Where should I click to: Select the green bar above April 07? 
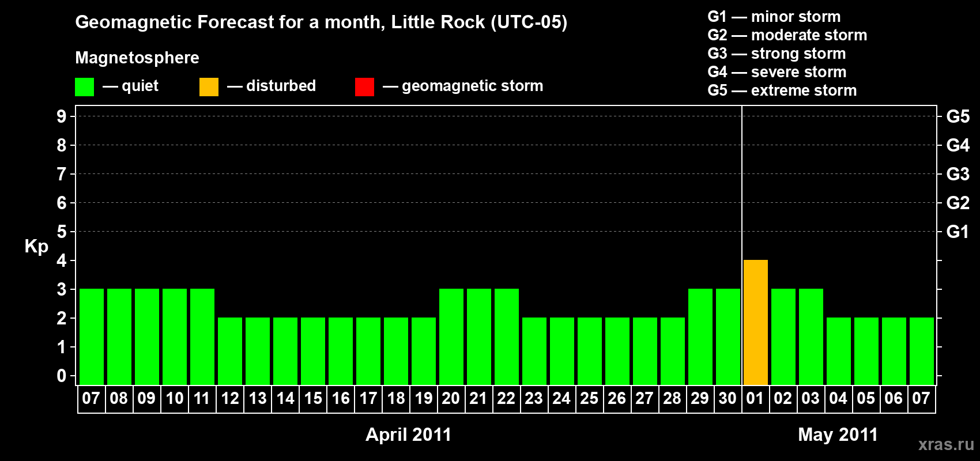point(92,337)
